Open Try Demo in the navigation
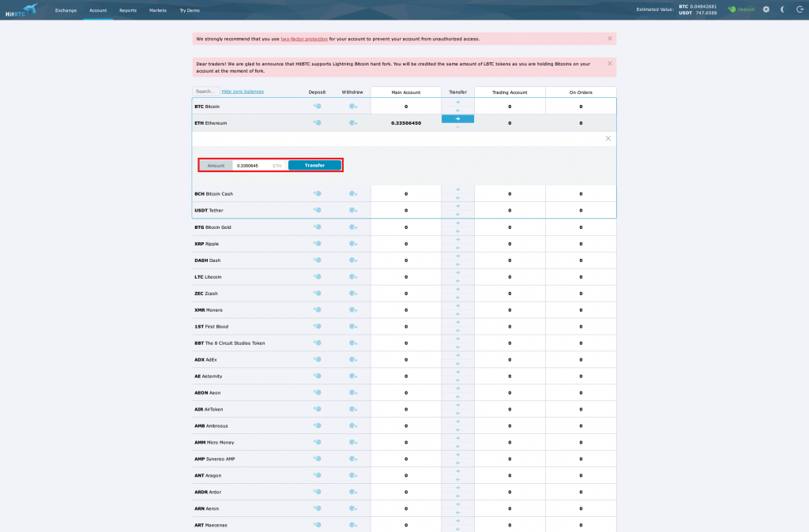Image resolution: width=809 pixels, height=532 pixels. click(x=190, y=10)
